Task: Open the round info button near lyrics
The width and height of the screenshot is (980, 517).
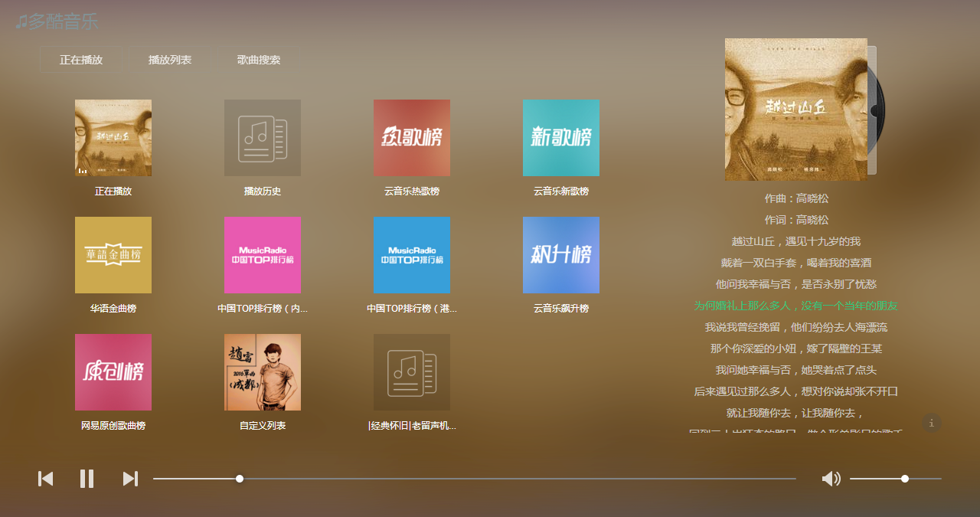Action: (931, 423)
